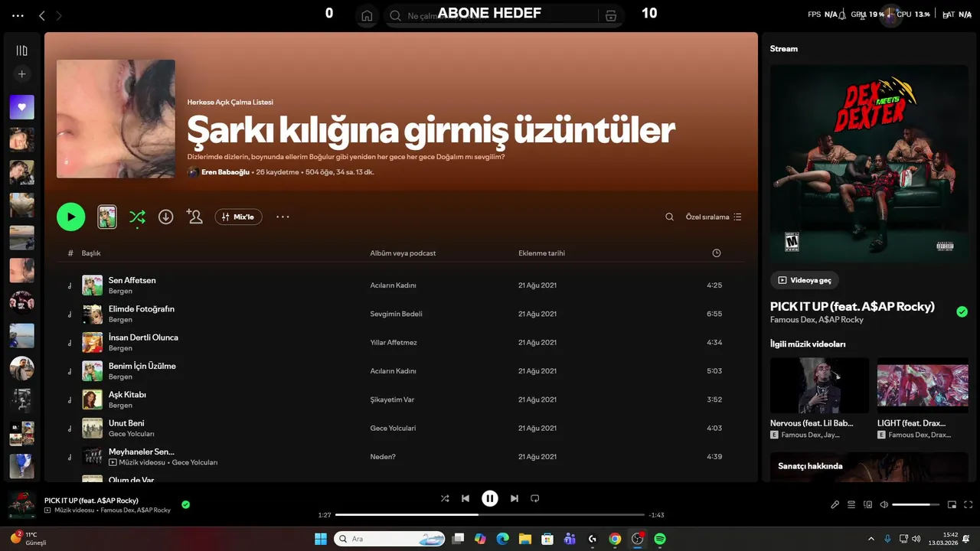The width and height of the screenshot is (980, 551).
Task: Sort by duration clock icon column
Action: (x=716, y=253)
